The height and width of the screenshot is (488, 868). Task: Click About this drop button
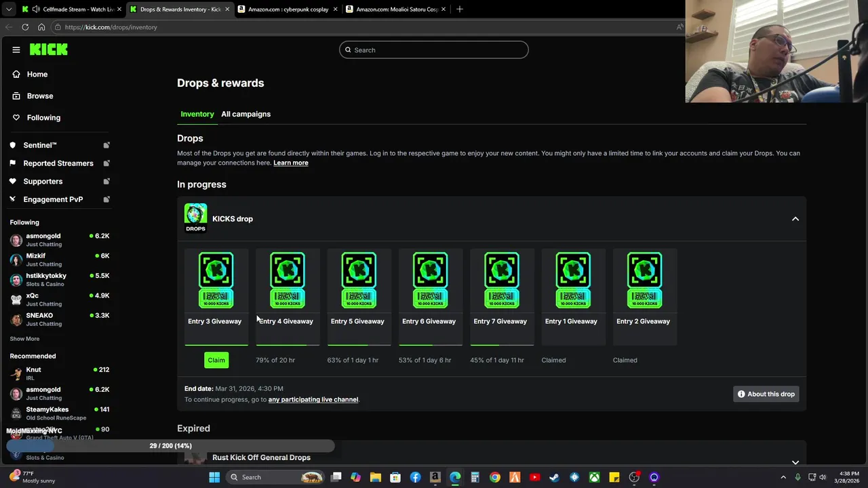(766, 394)
